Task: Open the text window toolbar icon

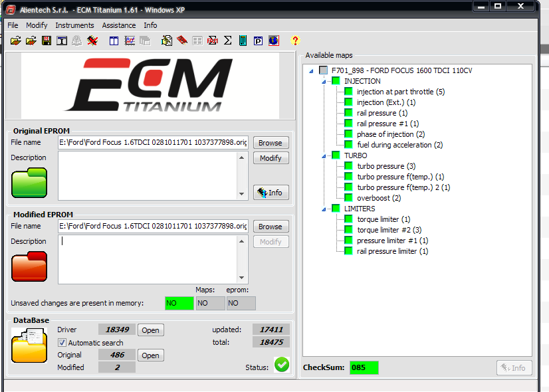Action: pos(62,41)
